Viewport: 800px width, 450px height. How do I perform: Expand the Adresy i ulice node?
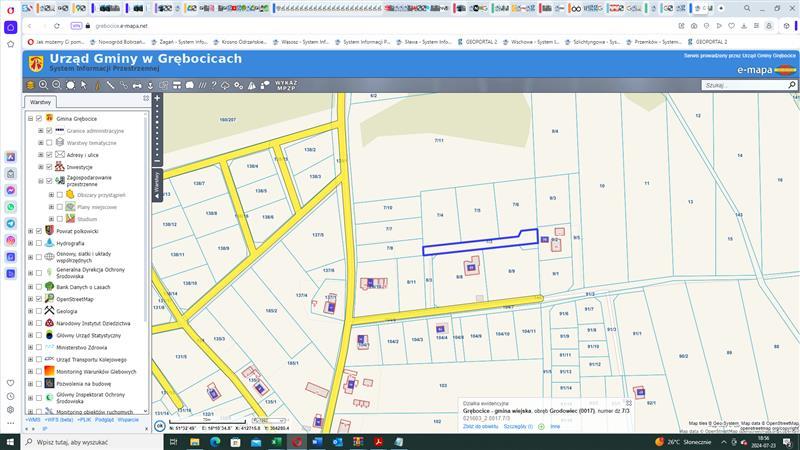tap(41, 155)
